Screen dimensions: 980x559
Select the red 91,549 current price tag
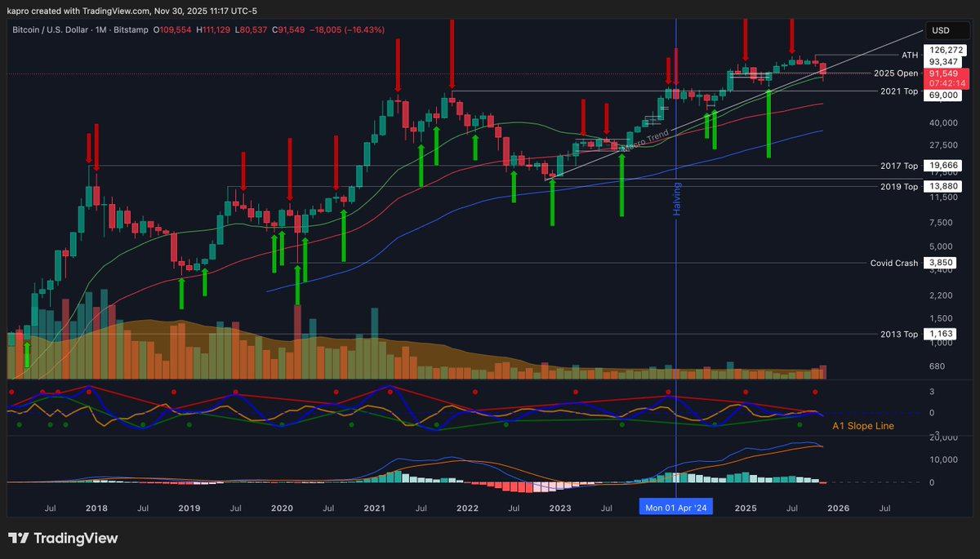pyautogui.click(x=946, y=73)
